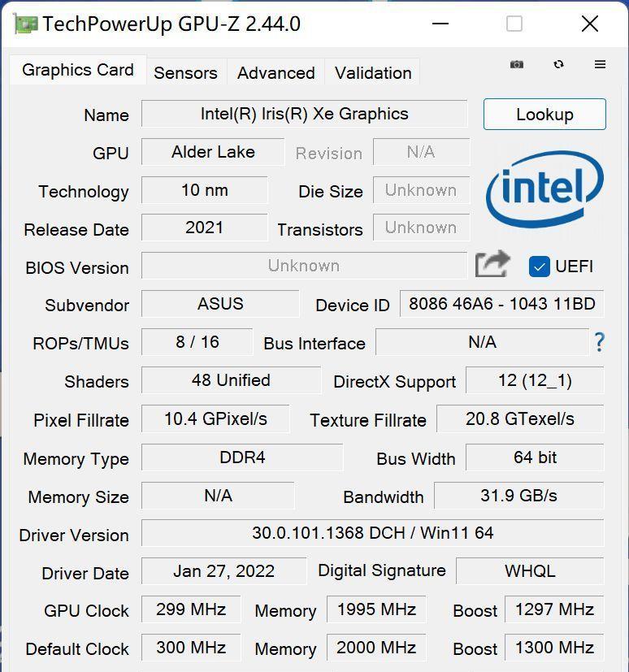Click the "Digital Signature" label
This screenshot has width=629, height=672.
[x=382, y=571]
